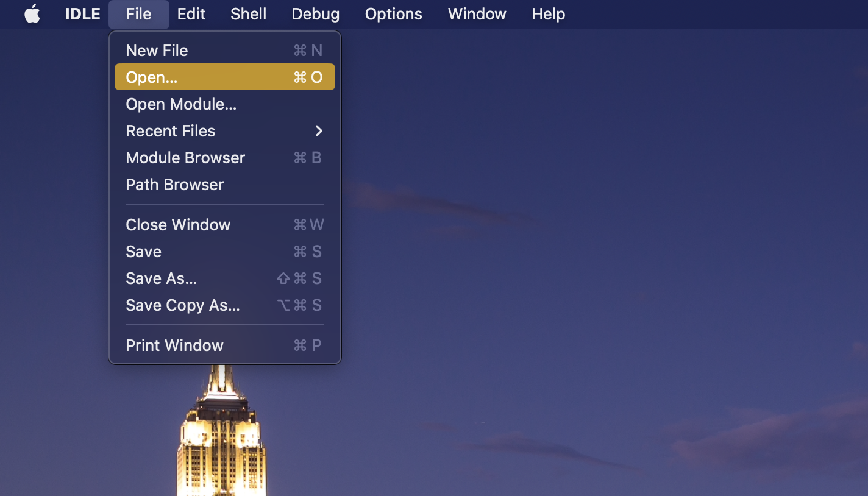This screenshot has width=868, height=496.
Task: Open the Window menu
Action: pos(477,14)
